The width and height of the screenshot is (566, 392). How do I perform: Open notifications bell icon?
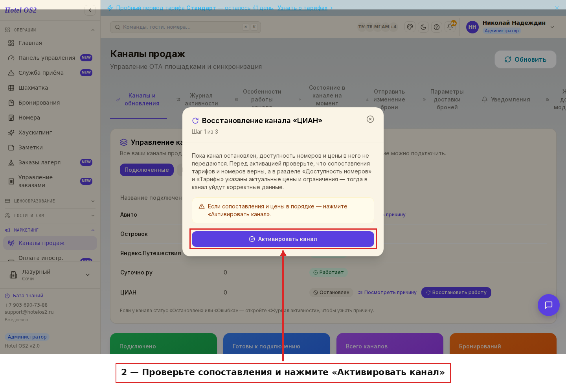(x=450, y=27)
